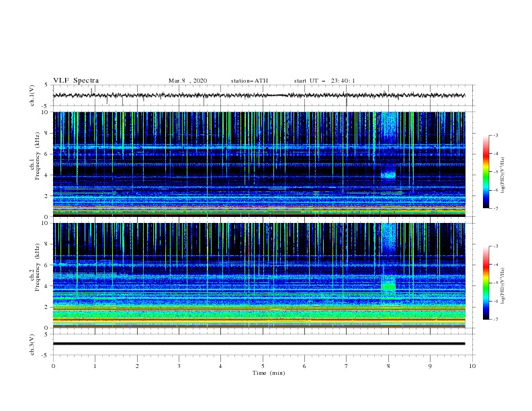
Task: Click the time axis tick label "9"
Action: [430, 366]
